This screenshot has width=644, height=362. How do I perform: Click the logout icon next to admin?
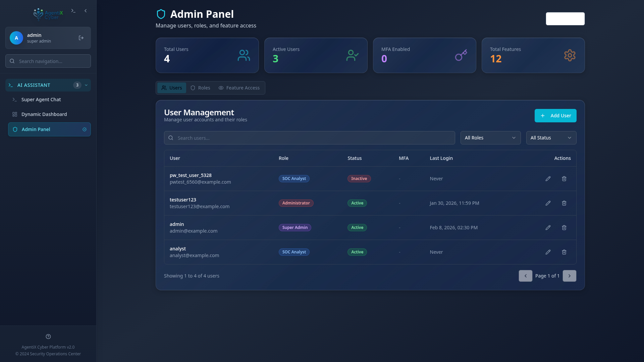pos(81,38)
